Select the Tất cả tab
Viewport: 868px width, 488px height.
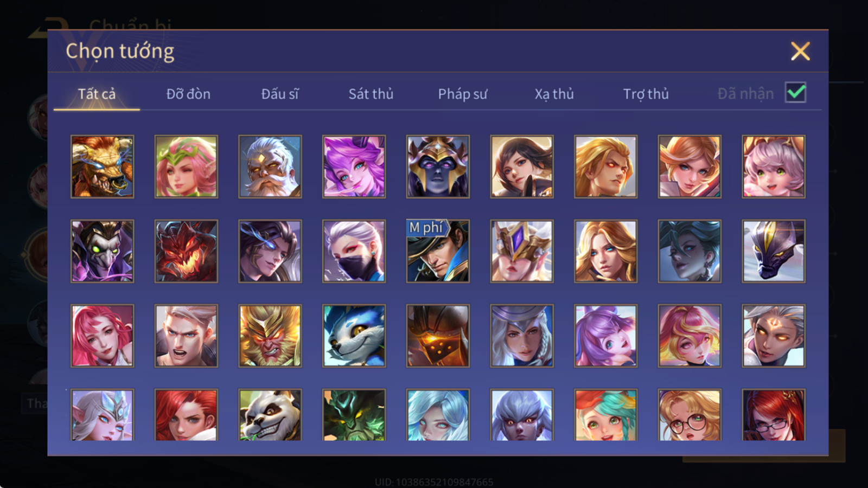click(x=97, y=94)
